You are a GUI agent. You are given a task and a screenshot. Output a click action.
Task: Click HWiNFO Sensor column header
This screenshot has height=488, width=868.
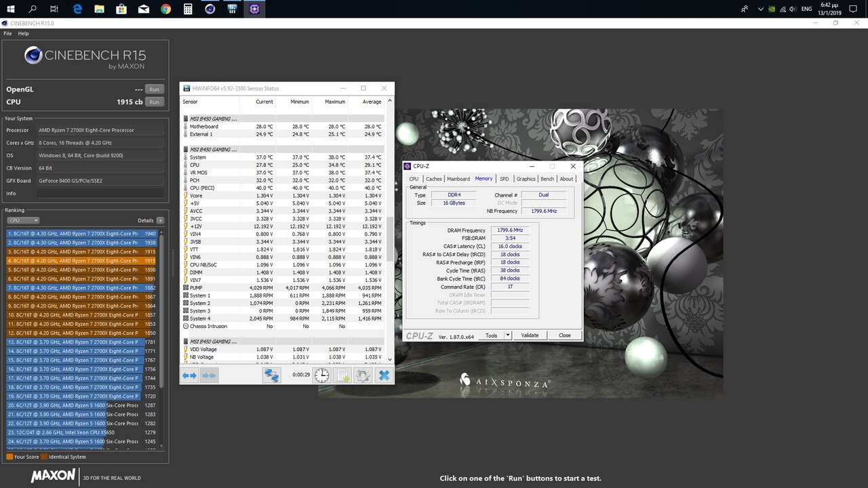pyautogui.click(x=210, y=102)
